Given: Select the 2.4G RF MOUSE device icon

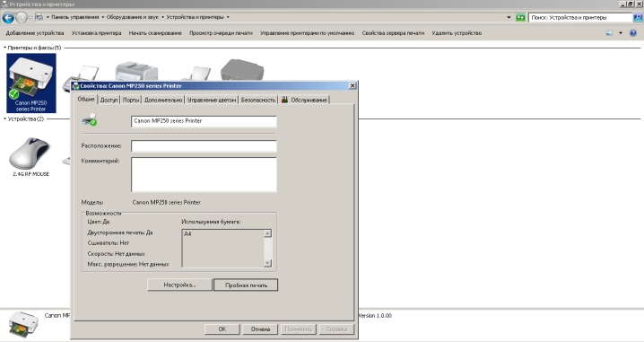Looking at the screenshot, I should point(30,157).
